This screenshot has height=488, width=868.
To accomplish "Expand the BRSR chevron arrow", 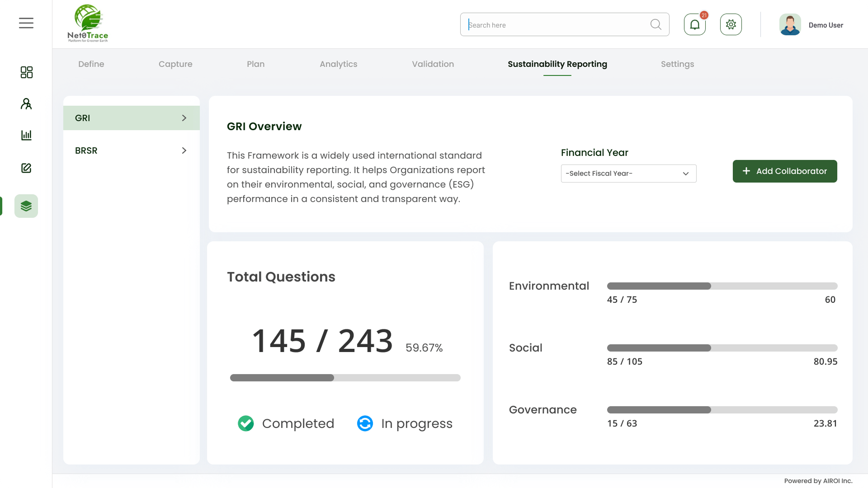I will 184,150.
